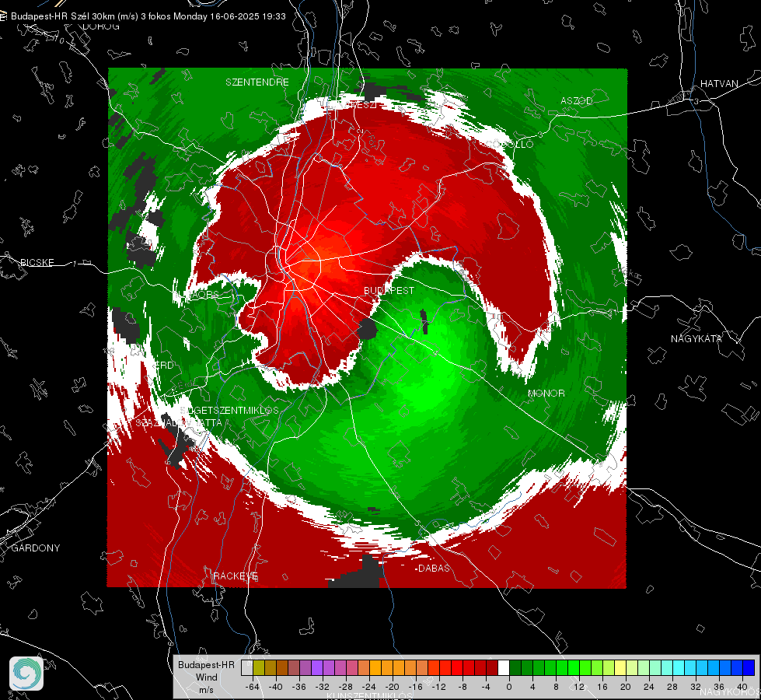This screenshot has height=700, width=761.
Task: Click the GARDONY town label
Action: tap(36, 548)
